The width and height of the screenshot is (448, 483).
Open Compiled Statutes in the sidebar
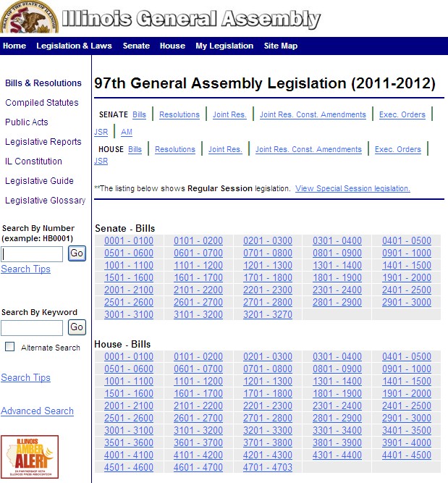tap(42, 103)
